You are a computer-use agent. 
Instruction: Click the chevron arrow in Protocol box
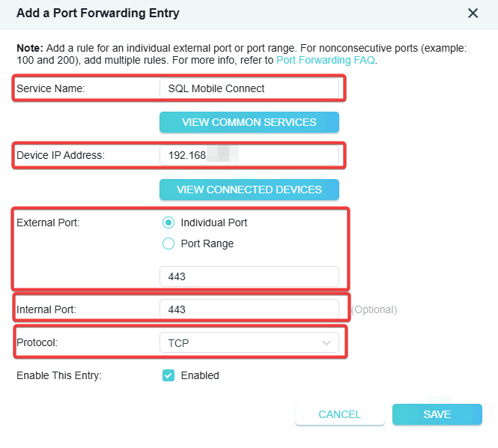(x=327, y=343)
